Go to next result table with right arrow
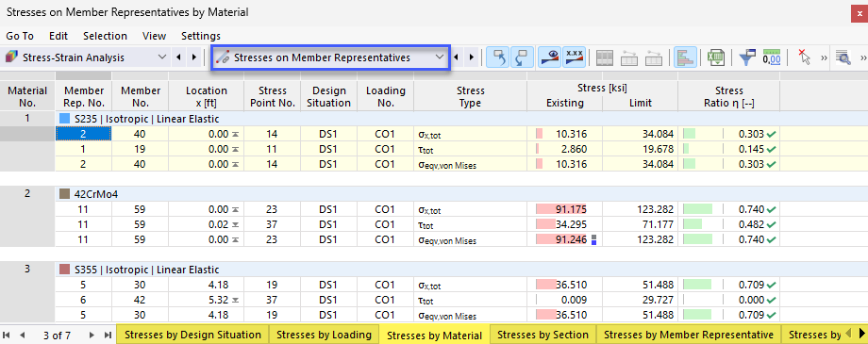This screenshot has width=868, height=344. coord(472,57)
